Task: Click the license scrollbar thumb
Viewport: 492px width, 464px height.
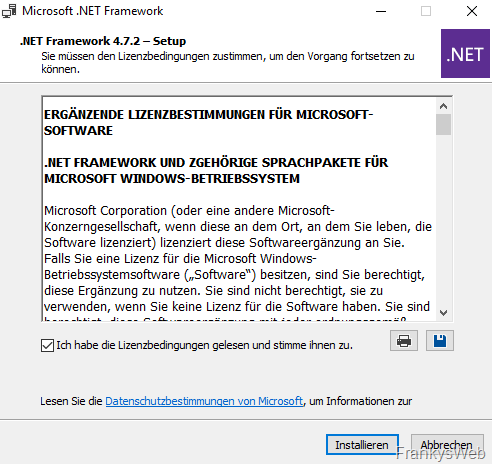Action: pos(443,124)
